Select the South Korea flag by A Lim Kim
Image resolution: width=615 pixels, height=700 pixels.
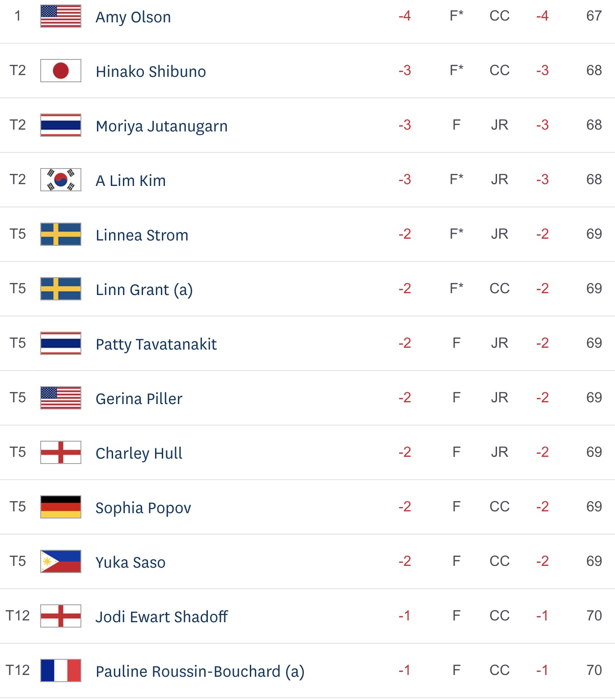point(61,180)
